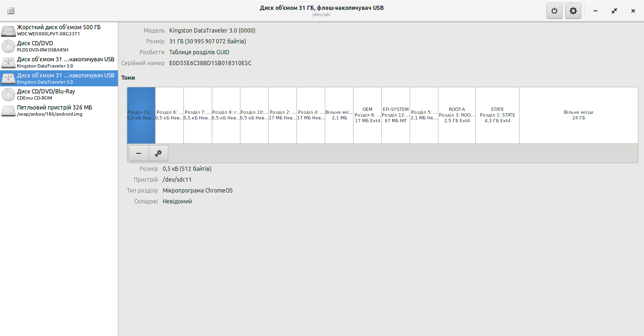Select the PLDS DVD-RW disc drive
The width and height of the screenshot is (644, 336).
[59, 46]
